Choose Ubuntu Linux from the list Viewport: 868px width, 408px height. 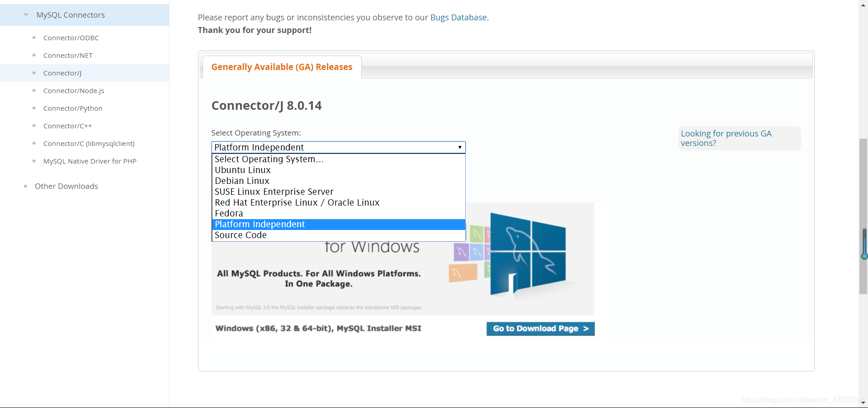(339, 170)
